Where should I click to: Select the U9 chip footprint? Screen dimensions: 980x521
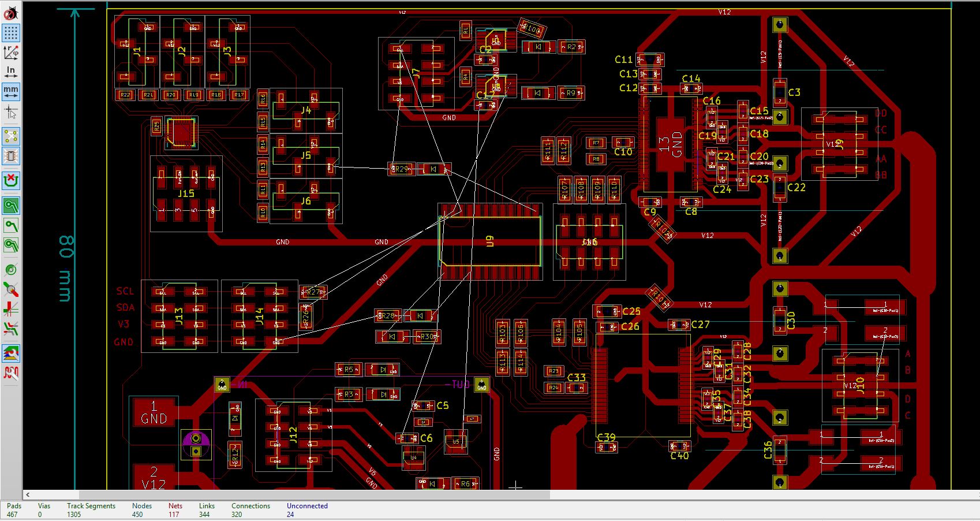pos(490,241)
